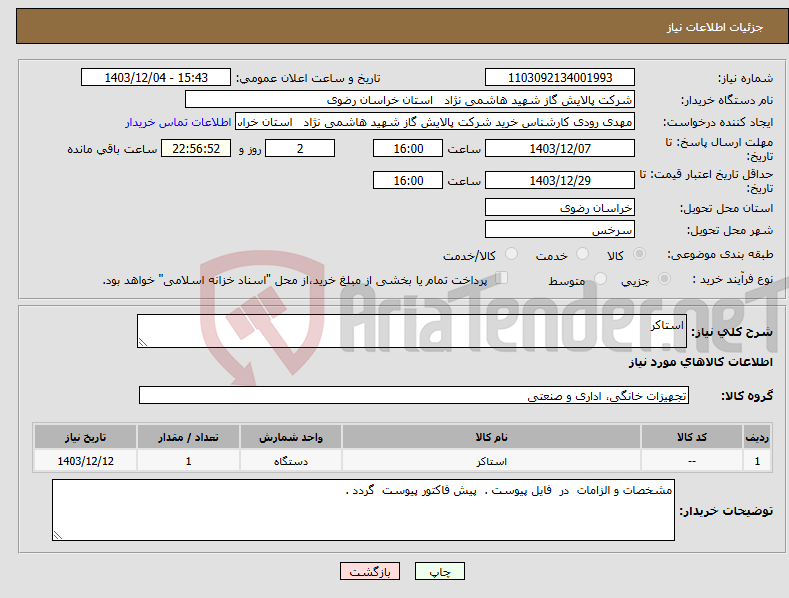Screen dimensions: 789x598
Task: Click the تاریخ نیاز column header
Action: pyautogui.click(x=86, y=437)
